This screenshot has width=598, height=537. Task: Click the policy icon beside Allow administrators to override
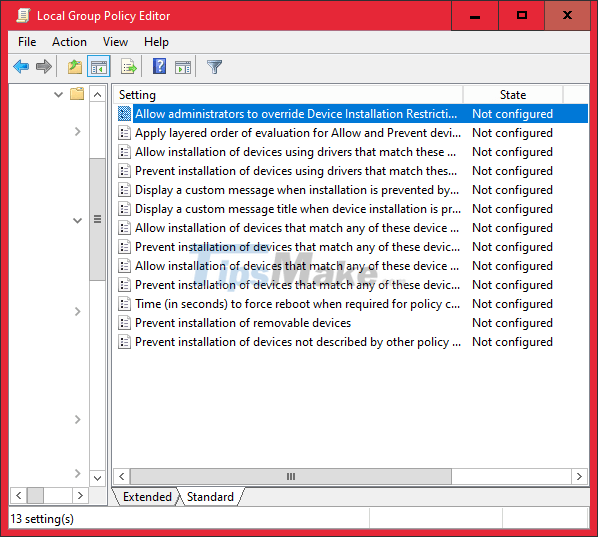click(x=124, y=114)
